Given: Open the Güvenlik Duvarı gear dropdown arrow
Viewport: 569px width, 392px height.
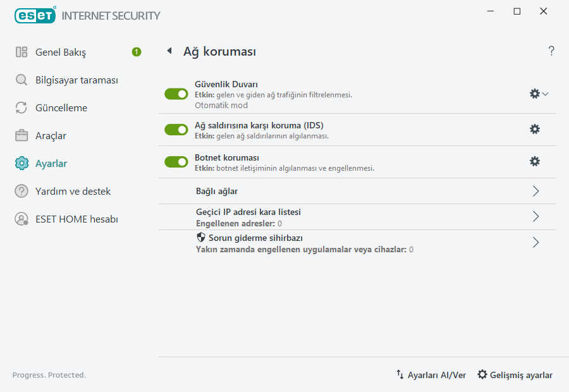Looking at the screenshot, I should pyautogui.click(x=546, y=93).
